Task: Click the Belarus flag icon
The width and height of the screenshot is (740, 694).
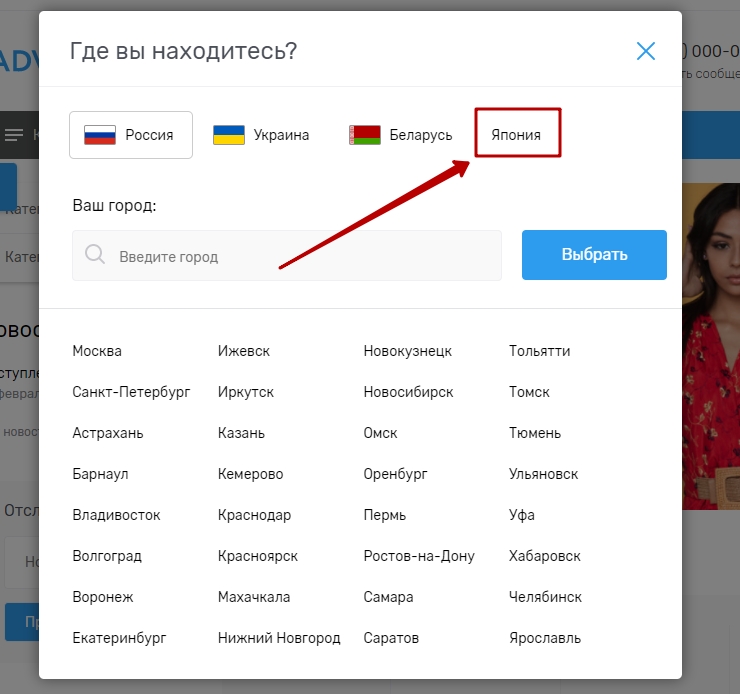Action: (365, 135)
